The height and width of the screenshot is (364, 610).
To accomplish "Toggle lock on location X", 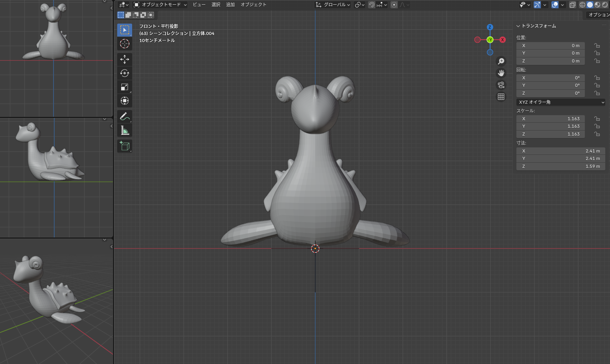I will click(x=597, y=46).
